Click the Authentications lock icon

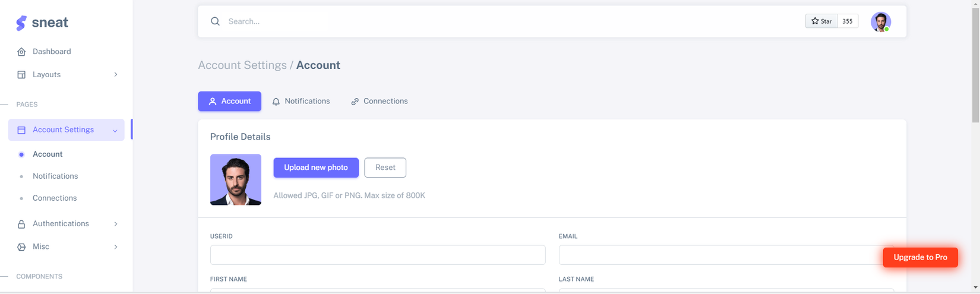[21, 224]
